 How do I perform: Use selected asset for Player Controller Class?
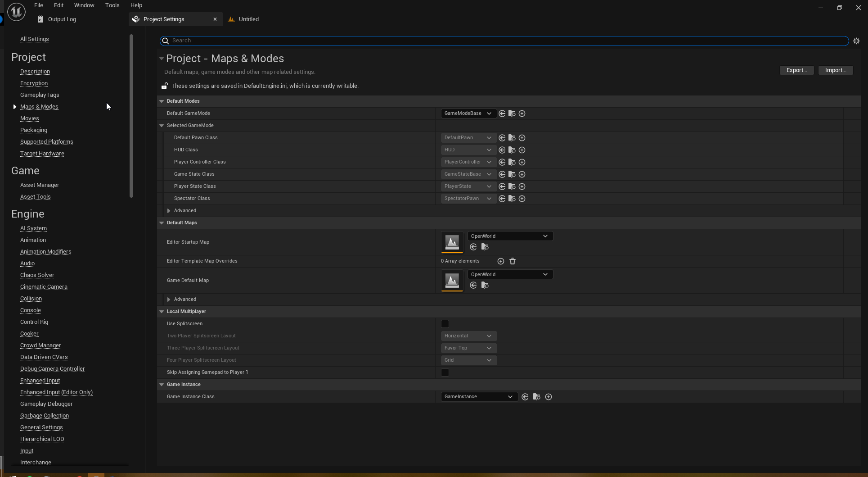(x=502, y=162)
